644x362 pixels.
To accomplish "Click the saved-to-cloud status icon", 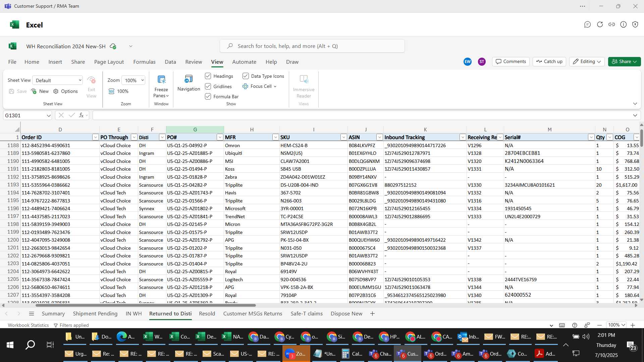I will coord(113,46).
